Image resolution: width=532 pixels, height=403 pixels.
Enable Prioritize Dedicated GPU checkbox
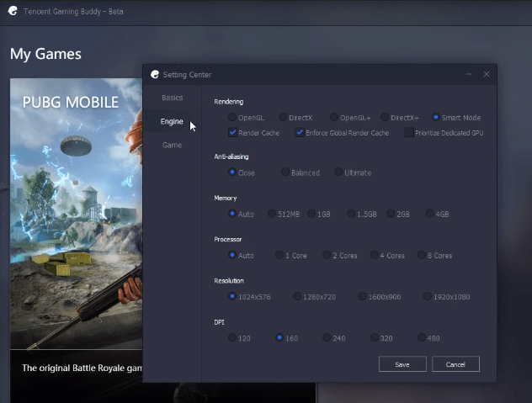409,132
